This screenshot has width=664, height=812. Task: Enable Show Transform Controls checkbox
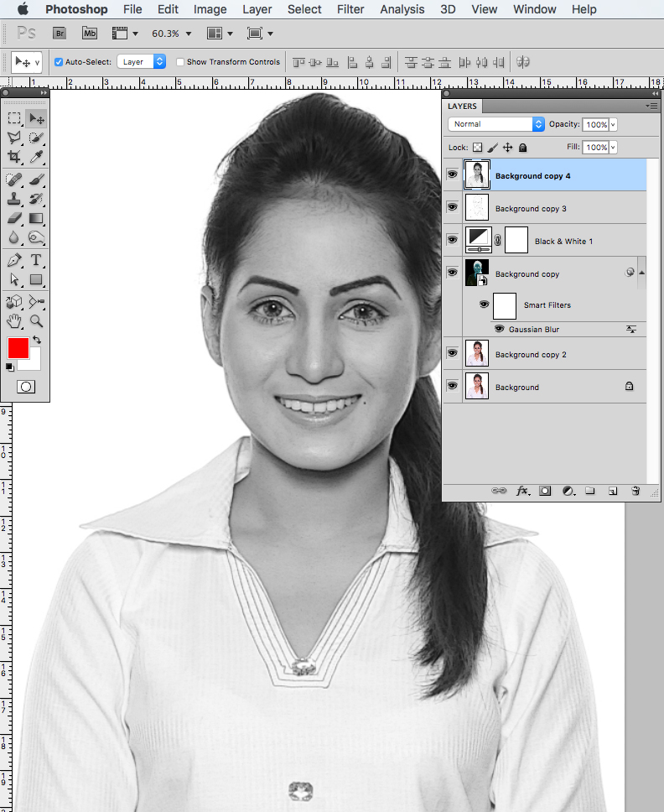pos(180,62)
